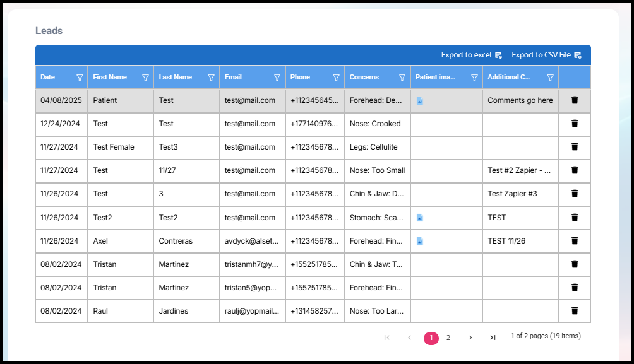Go to previous page arrow
The image size is (634, 364).
409,338
